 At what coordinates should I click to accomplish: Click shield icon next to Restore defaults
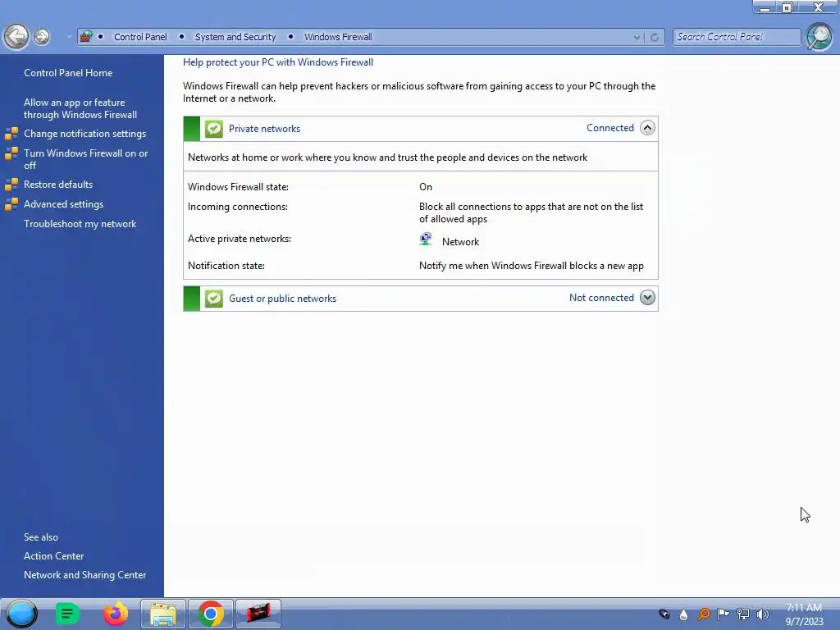pos(11,185)
